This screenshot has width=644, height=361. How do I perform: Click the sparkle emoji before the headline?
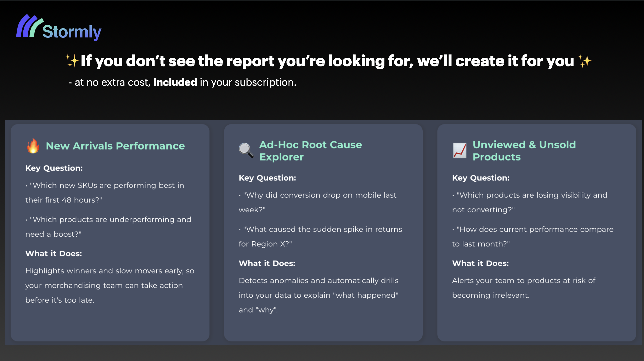[x=73, y=61]
